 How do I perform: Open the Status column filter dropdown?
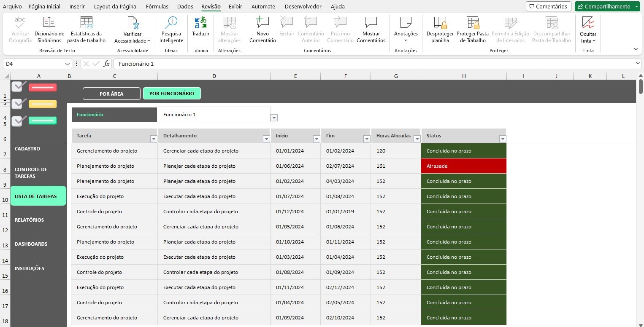pyautogui.click(x=502, y=139)
